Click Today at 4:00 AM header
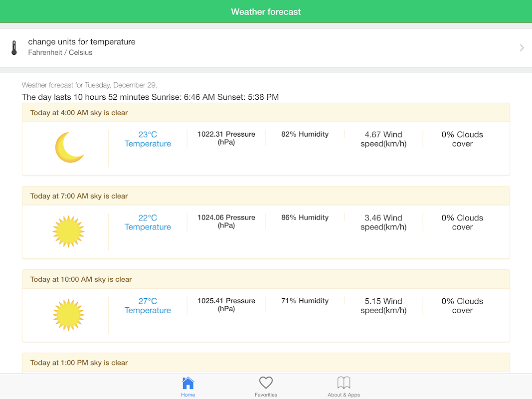Image resolution: width=532 pixels, height=399 pixels. [79, 113]
